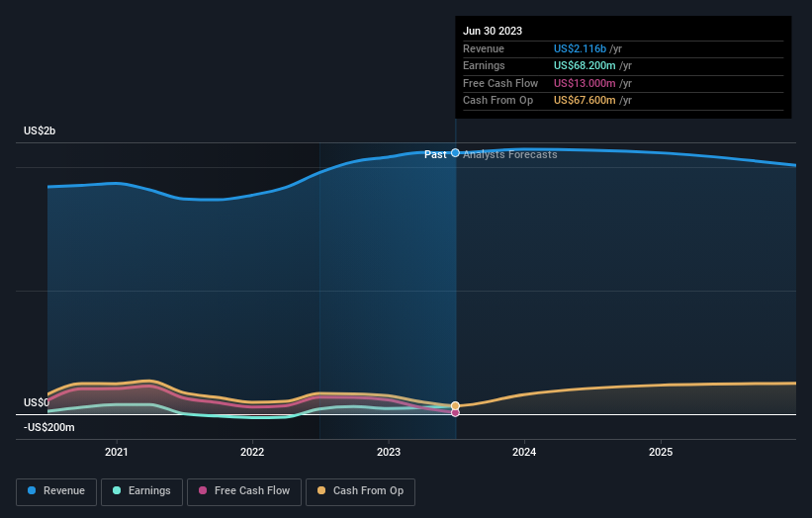Click the US$67.600m cash from op value

pos(585,101)
